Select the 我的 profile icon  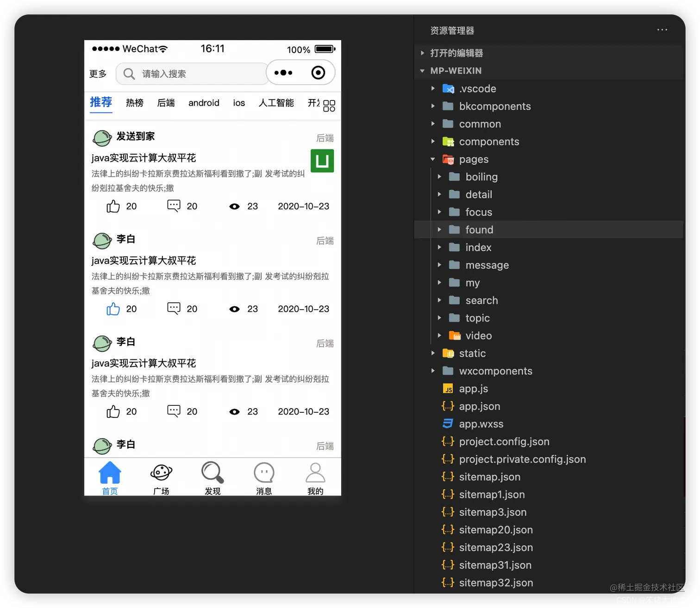315,473
